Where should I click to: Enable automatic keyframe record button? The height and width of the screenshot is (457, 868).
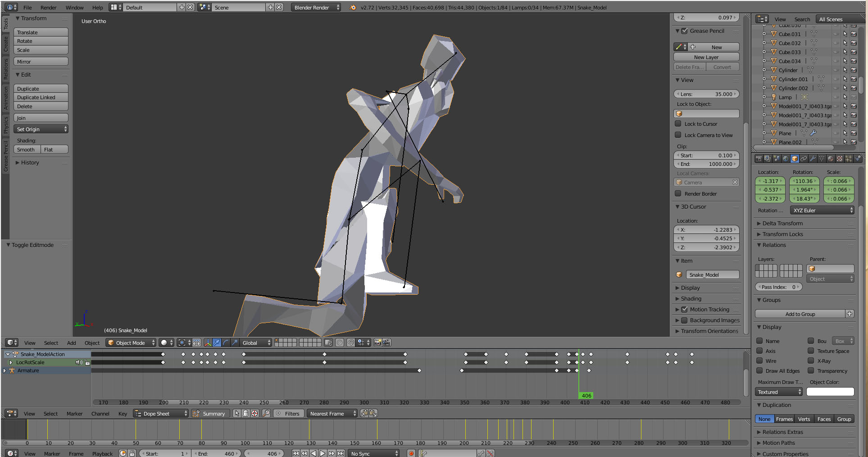click(x=411, y=453)
